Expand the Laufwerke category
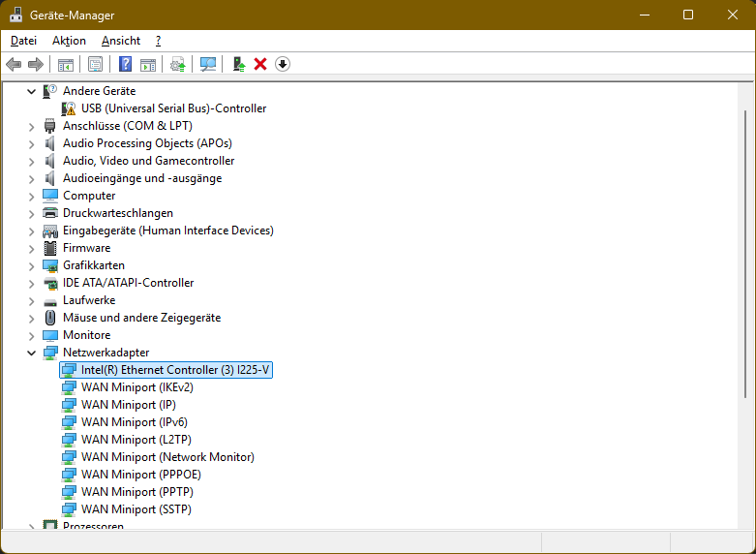Screen dimensions: 756x554 (32, 300)
